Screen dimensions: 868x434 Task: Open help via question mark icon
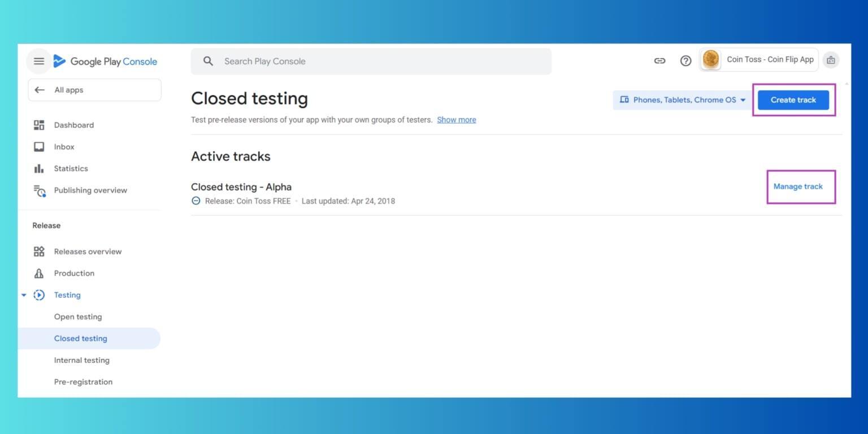[x=685, y=60]
